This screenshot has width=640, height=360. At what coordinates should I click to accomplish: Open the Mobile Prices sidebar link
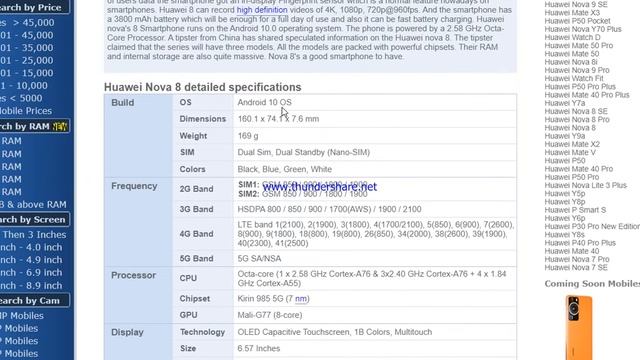pos(26,111)
